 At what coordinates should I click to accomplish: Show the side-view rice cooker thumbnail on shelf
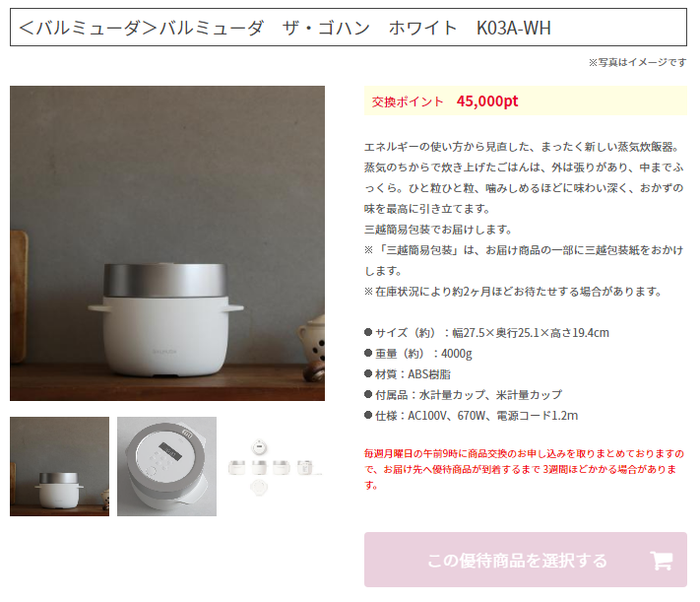click(59, 467)
